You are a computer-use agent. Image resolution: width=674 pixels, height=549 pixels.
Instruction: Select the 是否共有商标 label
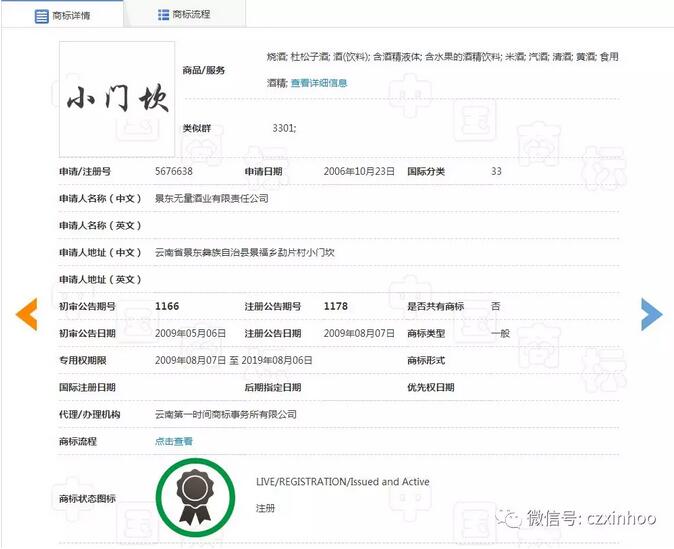435,306
